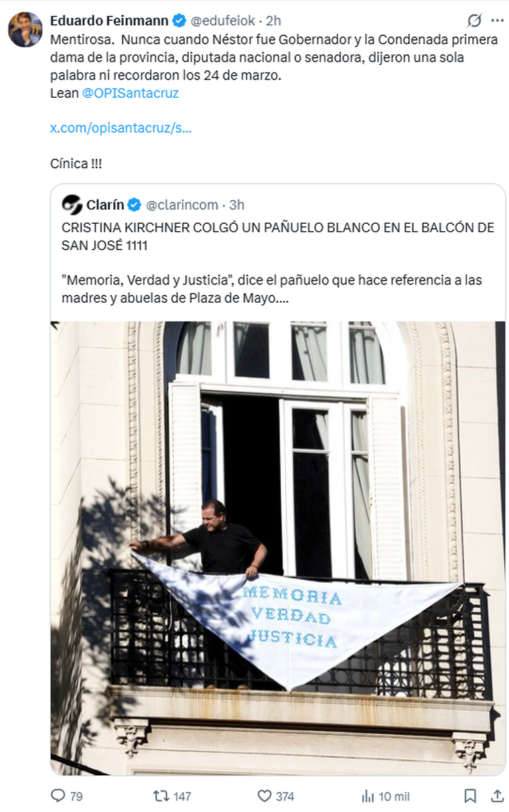
Task: Bookmark this post
Action: [x=471, y=796]
